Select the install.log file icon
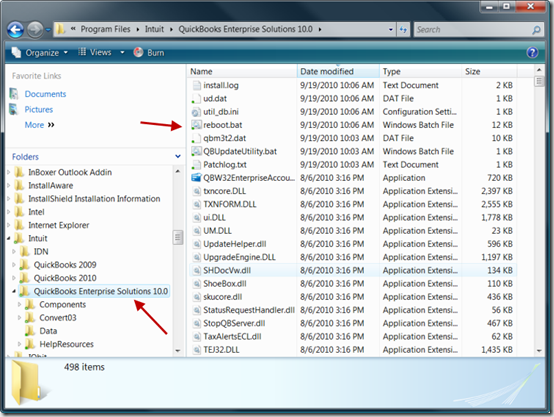Viewport: 554px width, 417px height. tap(196, 85)
